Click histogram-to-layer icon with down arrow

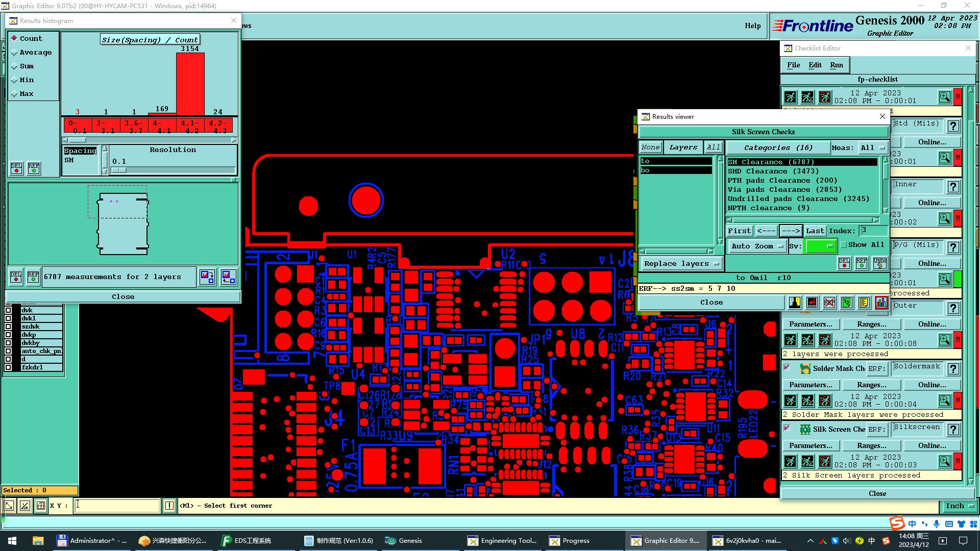click(207, 277)
